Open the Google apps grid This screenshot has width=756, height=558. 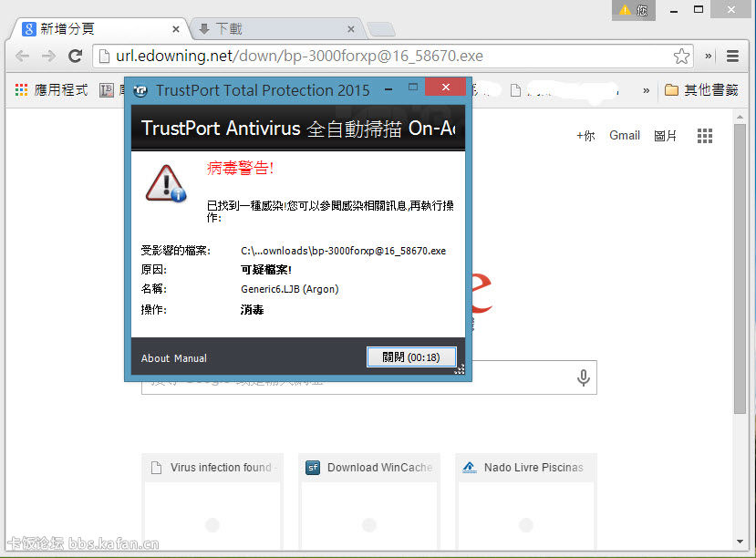pos(705,136)
